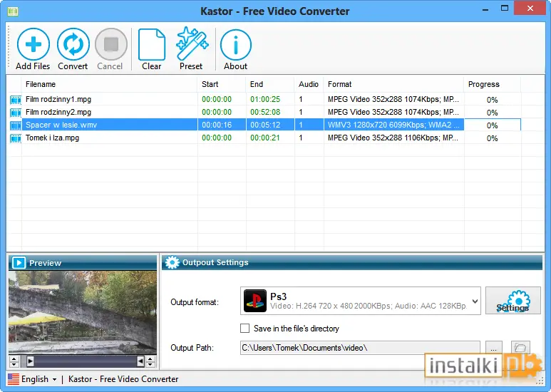The image size is (551, 392).
Task: Click the WMV3 1280x720 6099Kbps format cell
Action: pyautogui.click(x=393, y=125)
